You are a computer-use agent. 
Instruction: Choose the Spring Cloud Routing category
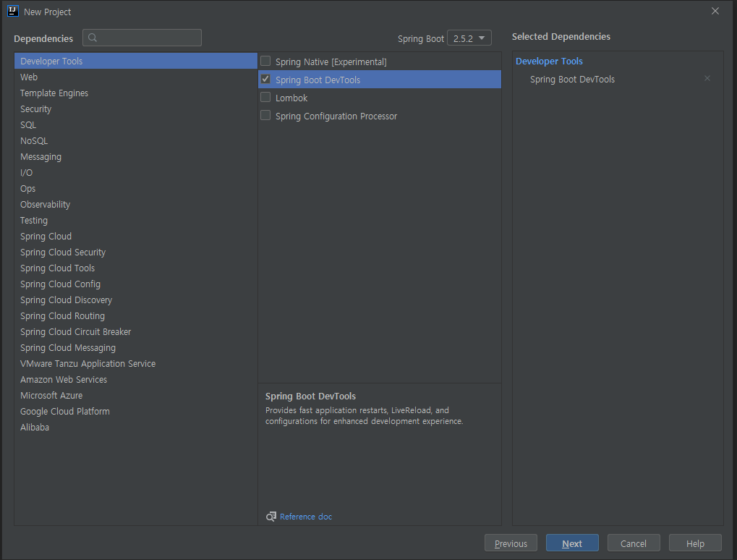coord(136,316)
